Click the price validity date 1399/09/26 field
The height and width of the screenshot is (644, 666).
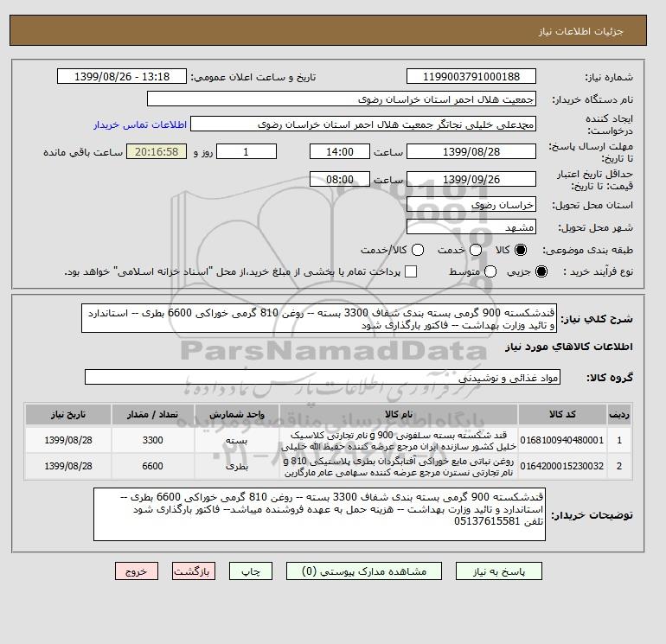[471, 180]
